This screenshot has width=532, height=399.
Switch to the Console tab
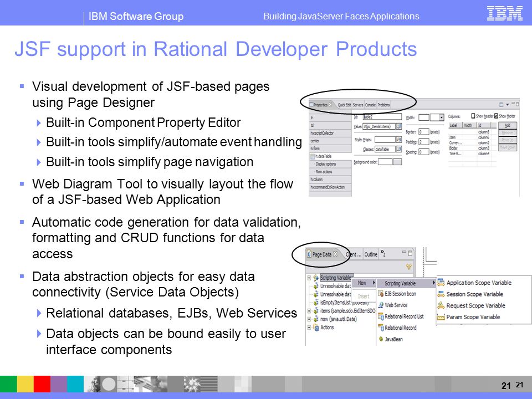pyautogui.click(x=370, y=105)
